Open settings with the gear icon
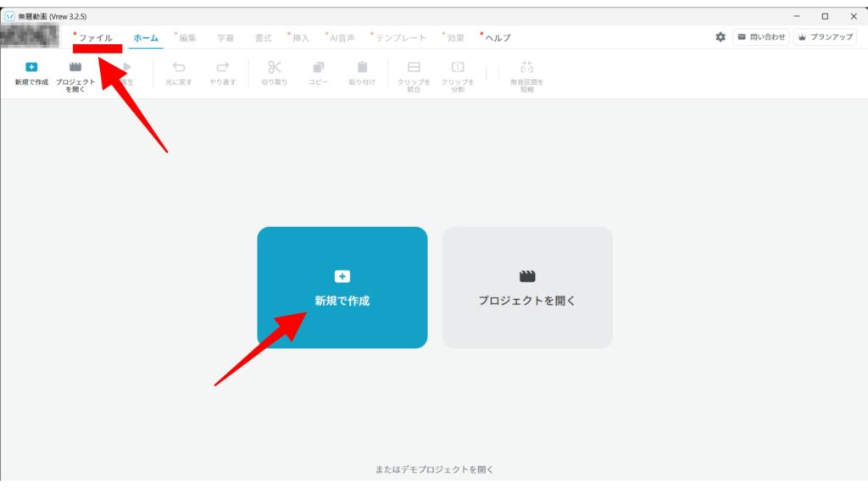 pos(721,37)
